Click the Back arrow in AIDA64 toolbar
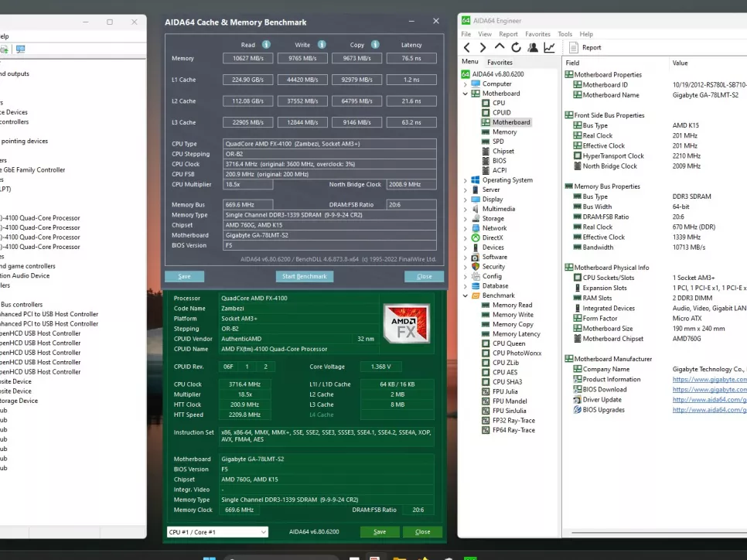This screenshot has height=560, width=747. pos(467,47)
